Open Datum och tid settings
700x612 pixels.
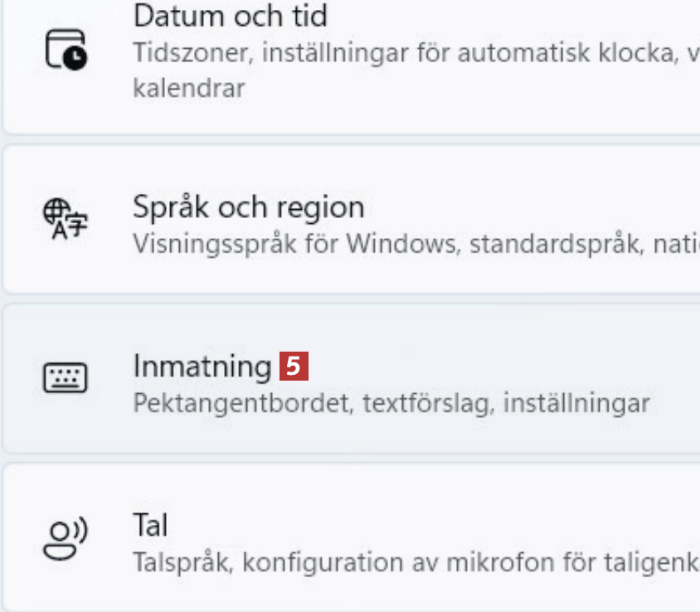[230, 16]
